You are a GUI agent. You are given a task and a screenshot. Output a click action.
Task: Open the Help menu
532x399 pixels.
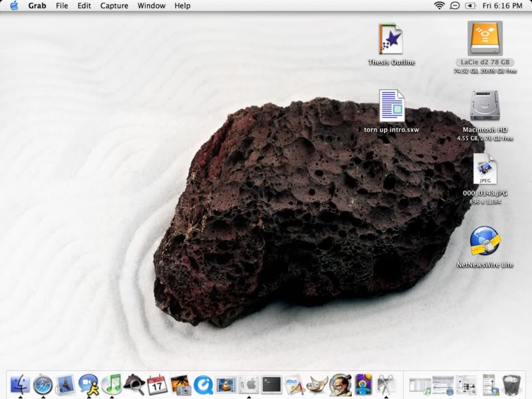[182, 5]
